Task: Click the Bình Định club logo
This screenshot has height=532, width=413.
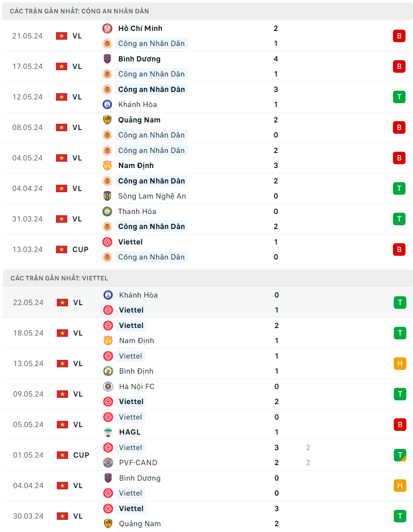Action: coord(108,371)
